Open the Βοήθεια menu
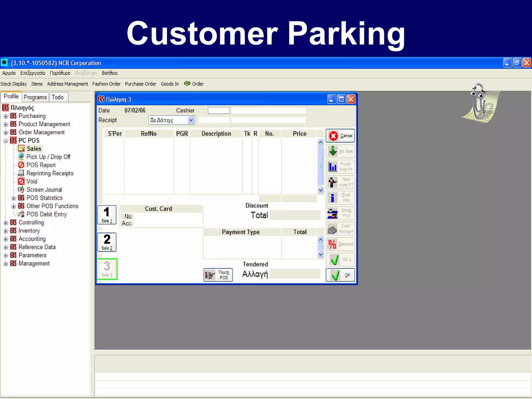 coord(110,73)
